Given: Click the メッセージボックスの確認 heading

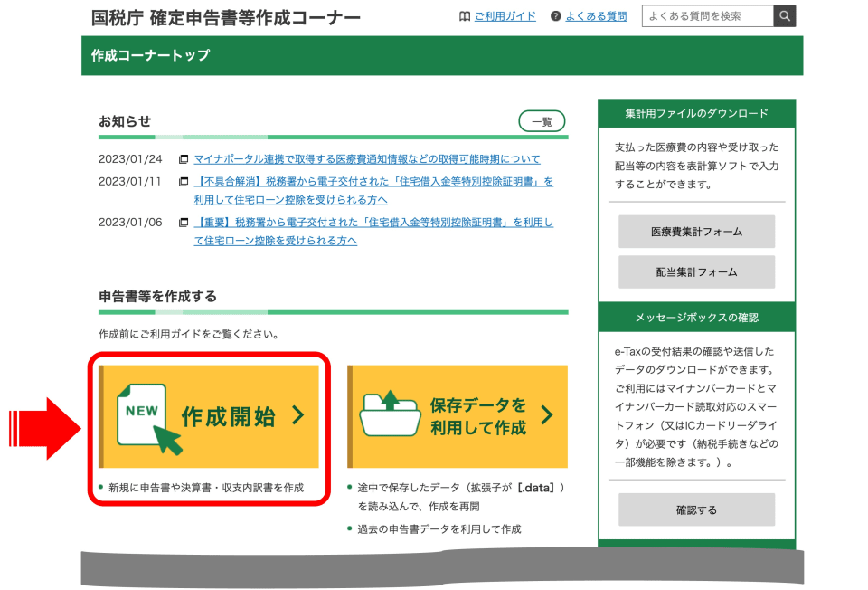Looking at the screenshot, I should [696, 318].
